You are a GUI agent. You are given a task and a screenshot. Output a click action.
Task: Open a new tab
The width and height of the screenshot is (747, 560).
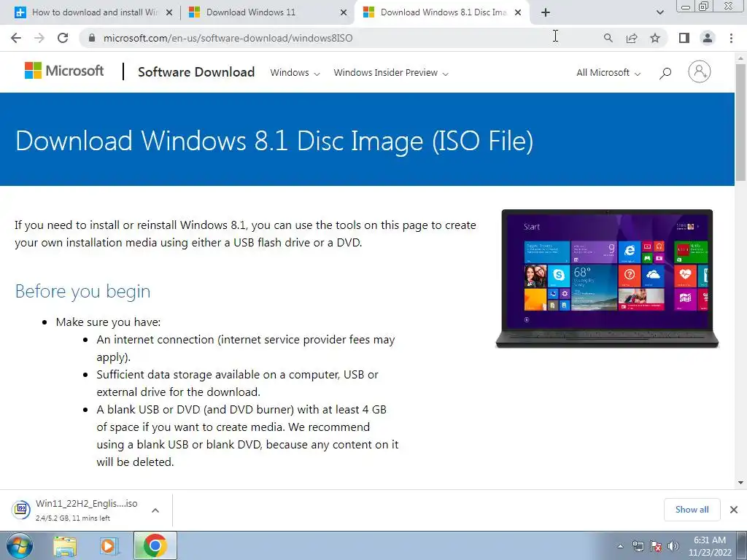pos(546,12)
